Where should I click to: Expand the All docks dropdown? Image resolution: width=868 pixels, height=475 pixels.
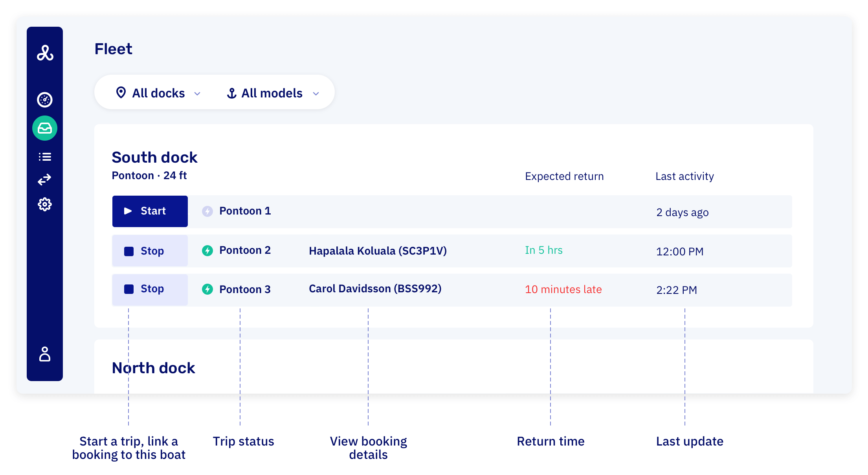point(158,93)
